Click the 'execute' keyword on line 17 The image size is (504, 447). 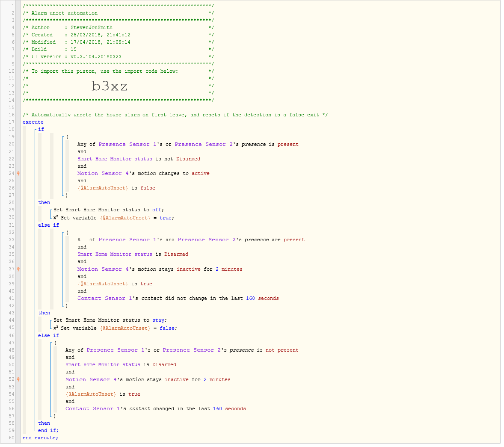[33, 123]
